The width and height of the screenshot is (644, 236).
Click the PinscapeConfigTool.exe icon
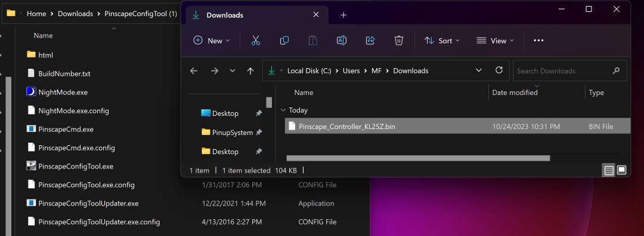pyautogui.click(x=31, y=166)
